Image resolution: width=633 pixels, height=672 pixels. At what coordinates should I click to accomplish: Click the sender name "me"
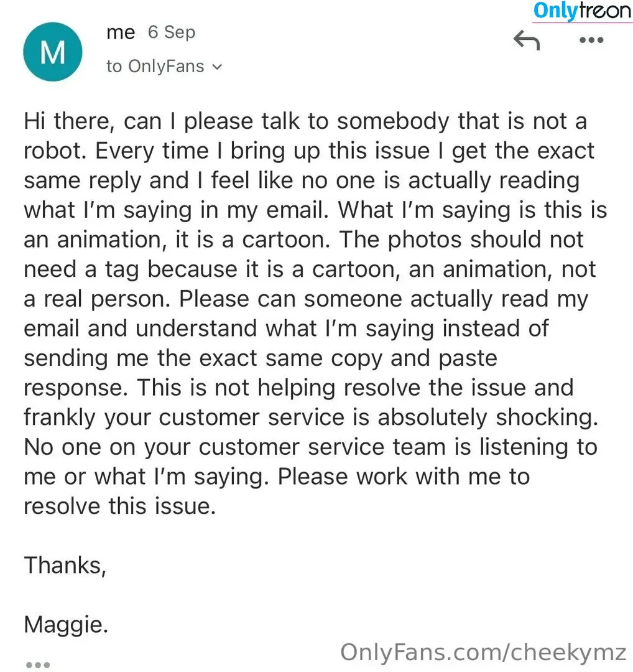click(121, 32)
